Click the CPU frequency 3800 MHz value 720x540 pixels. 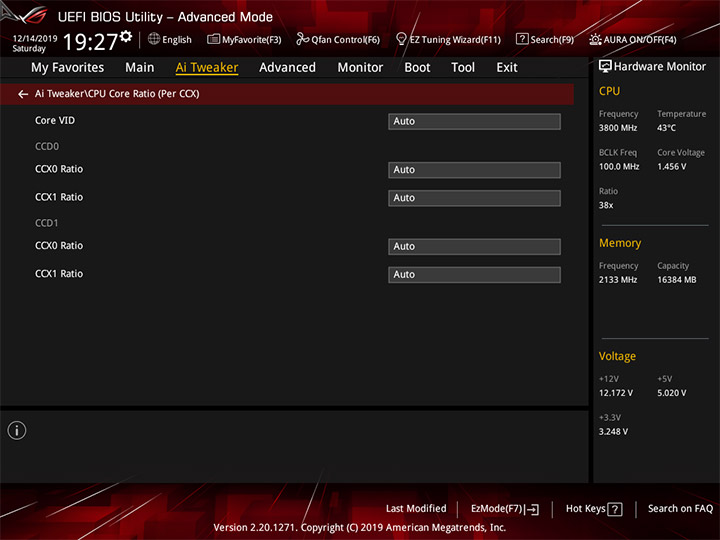coord(618,128)
